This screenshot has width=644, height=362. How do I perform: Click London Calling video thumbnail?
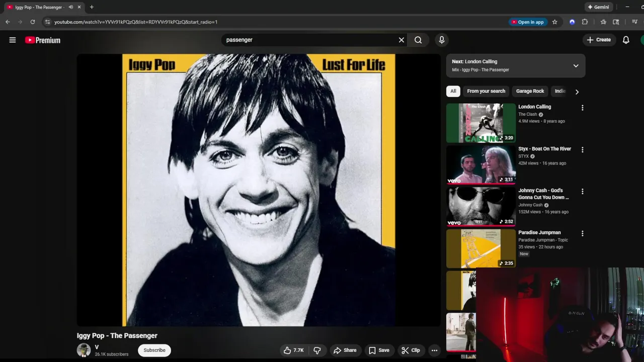(x=481, y=123)
